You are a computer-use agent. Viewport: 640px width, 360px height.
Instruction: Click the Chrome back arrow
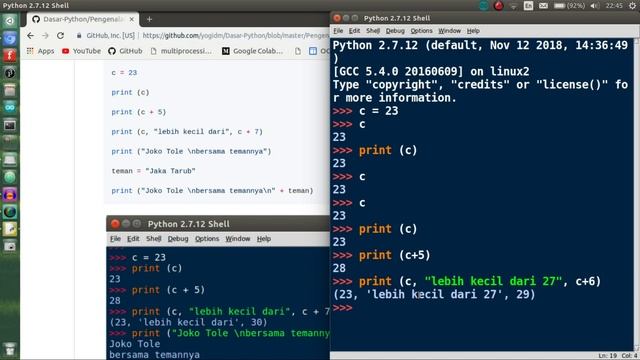coord(30,36)
